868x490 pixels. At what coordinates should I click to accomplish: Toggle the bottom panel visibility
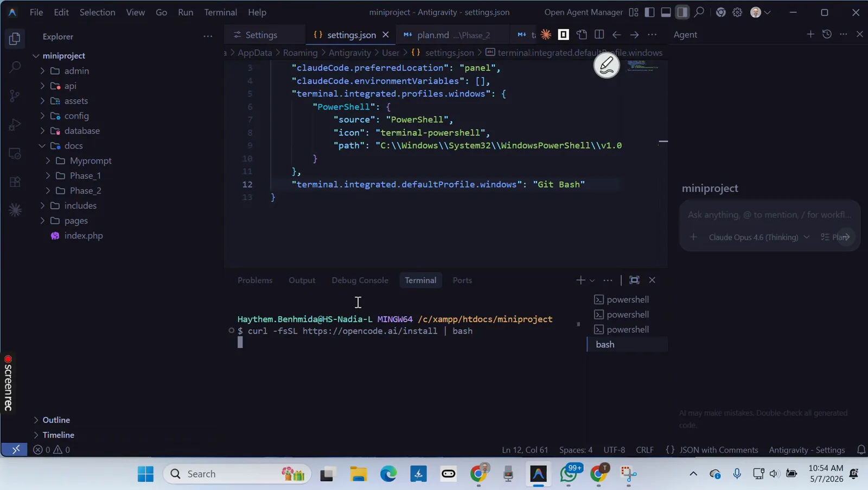tap(666, 12)
